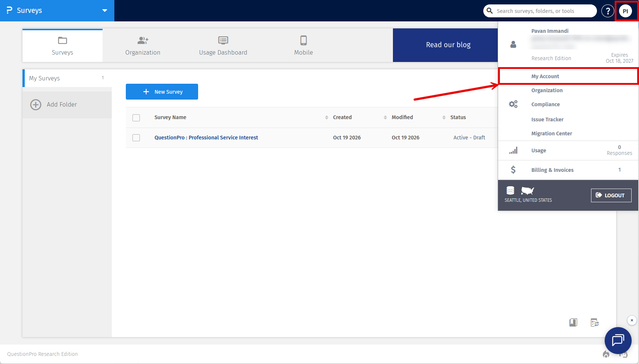Click the database stack icon
The height and width of the screenshot is (364, 639).
510,190
